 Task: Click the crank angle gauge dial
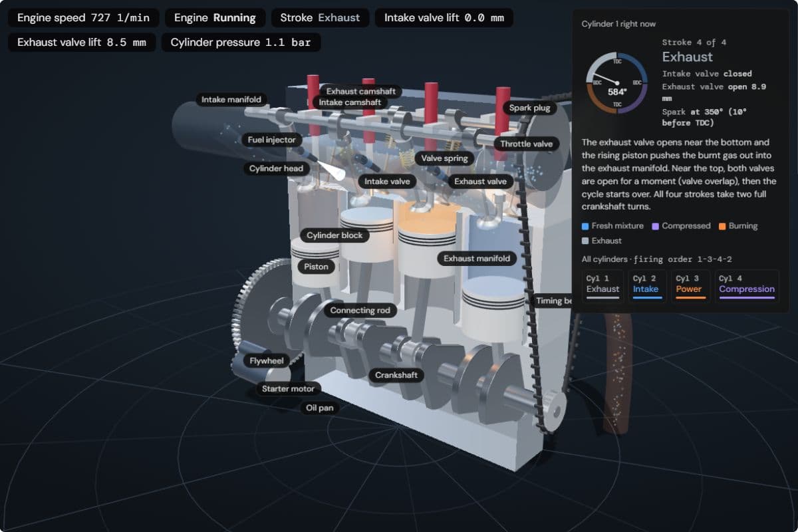(x=617, y=82)
